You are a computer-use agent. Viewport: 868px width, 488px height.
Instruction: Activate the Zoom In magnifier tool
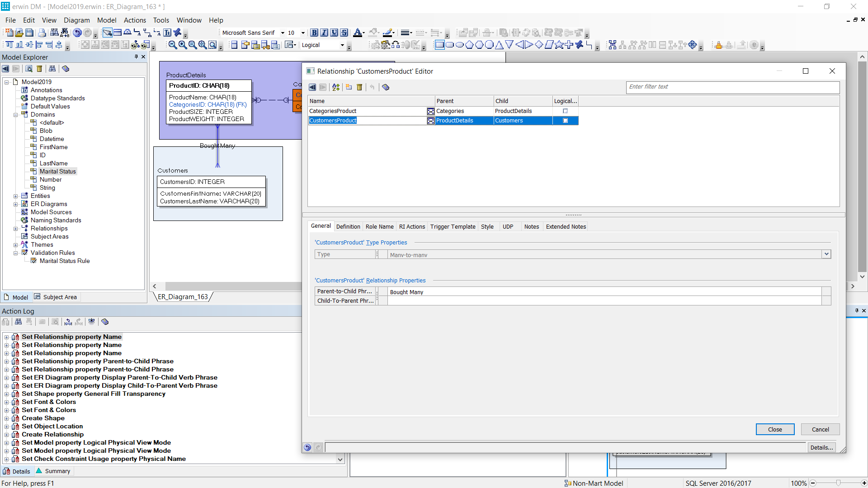coord(182,45)
